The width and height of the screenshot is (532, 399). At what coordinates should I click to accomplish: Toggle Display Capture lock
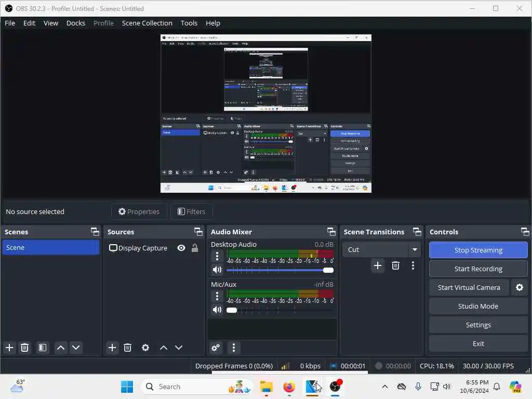[x=195, y=248]
